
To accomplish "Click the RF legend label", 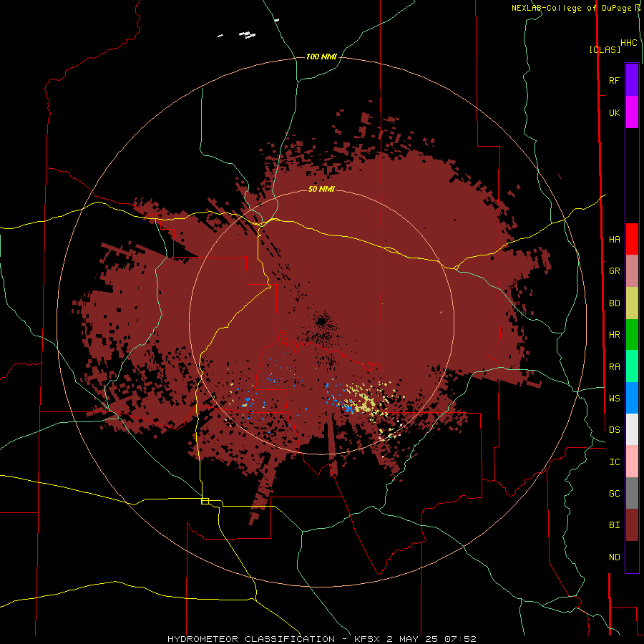I will [x=614, y=80].
